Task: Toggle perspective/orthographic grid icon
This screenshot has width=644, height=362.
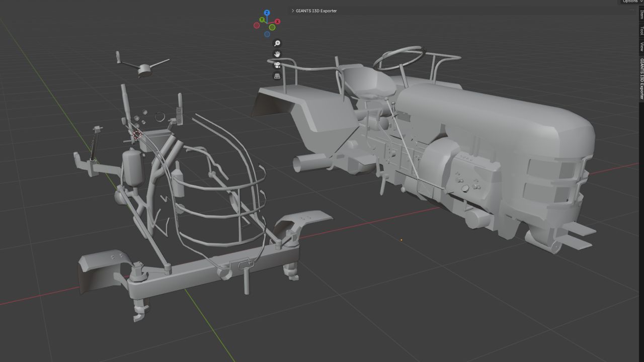Action: pos(277,76)
